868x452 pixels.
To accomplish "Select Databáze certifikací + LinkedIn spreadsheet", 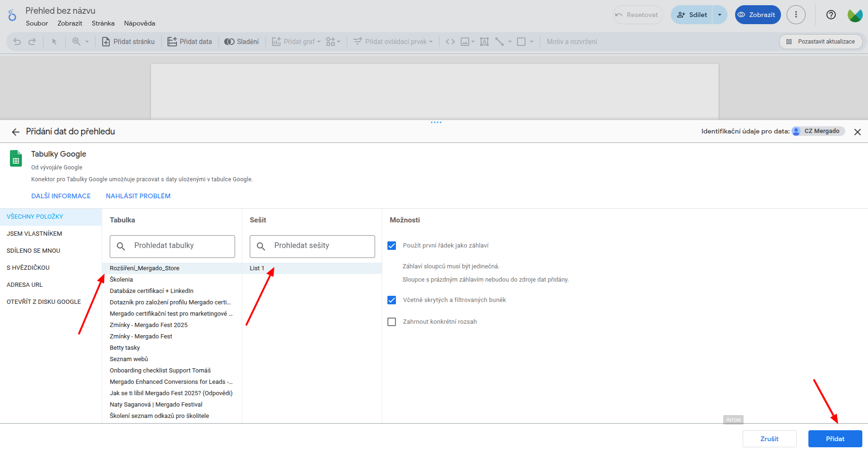I will (172, 291).
